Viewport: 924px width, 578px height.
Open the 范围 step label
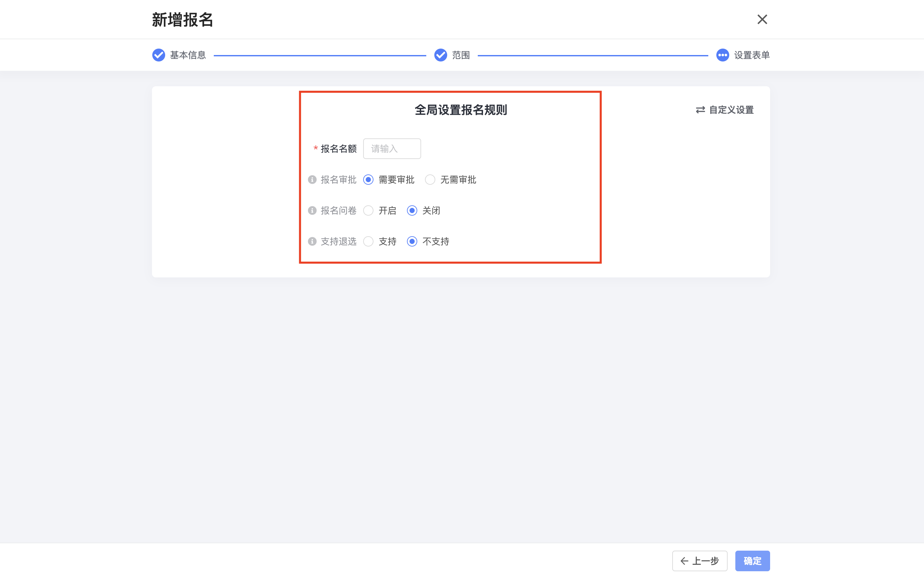tap(461, 55)
